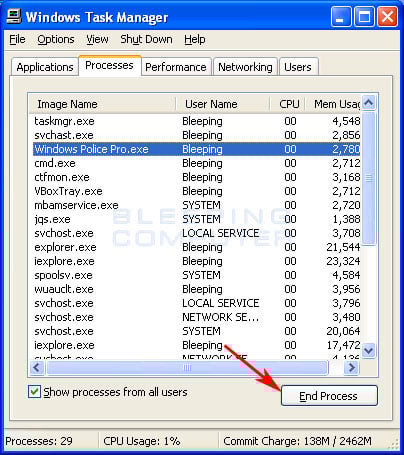Sort by CPU column header
This screenshot has height=455, width=404.
pos(287,104)
